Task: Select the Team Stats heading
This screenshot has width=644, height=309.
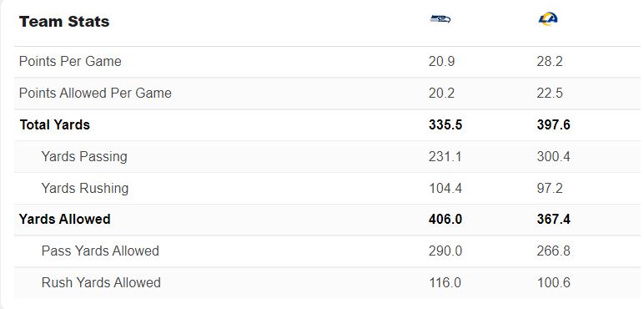Action: (x=64, y=22)
